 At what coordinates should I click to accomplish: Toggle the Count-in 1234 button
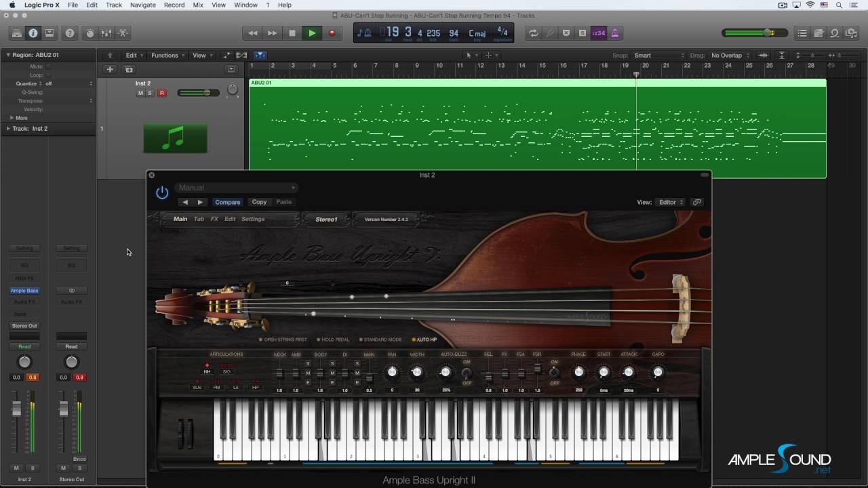tap(599, 33)
